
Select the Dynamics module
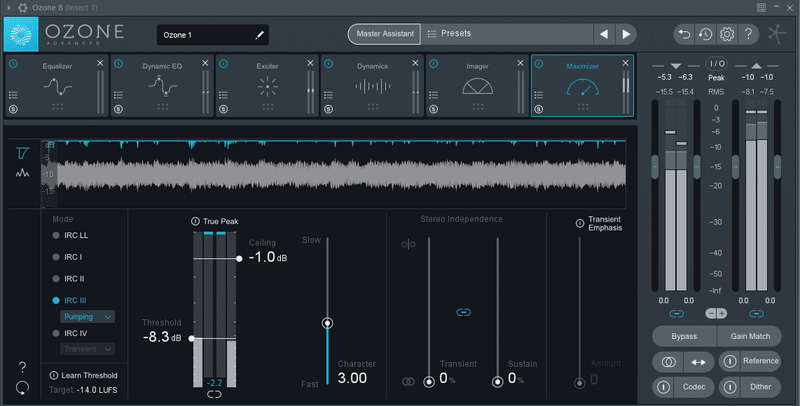pos(372,86)
